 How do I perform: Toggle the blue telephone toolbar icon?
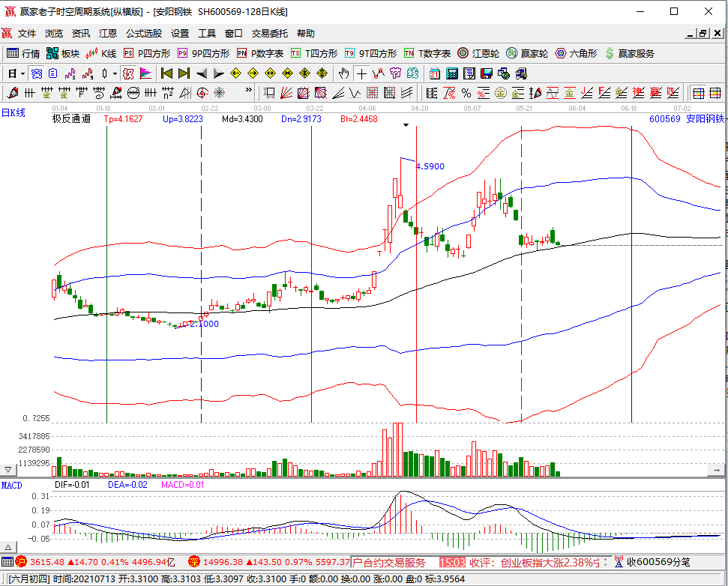tap(37, 73)
